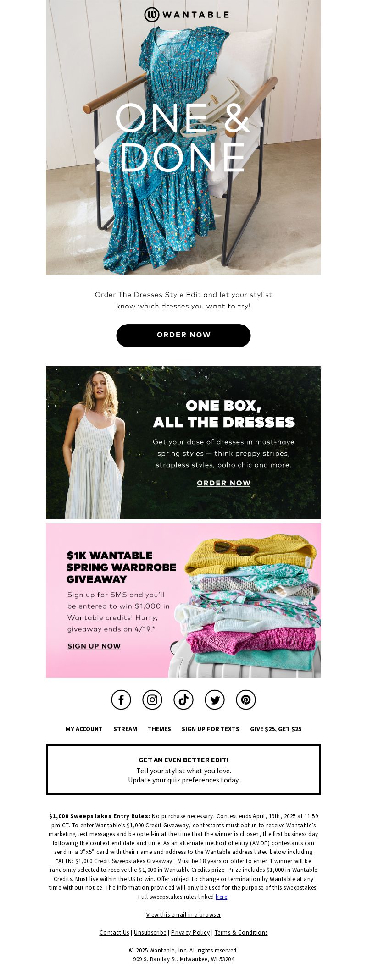Image resolution: width=367 pixels, height=980 pixels.
Task: Open the Twitter bird icon
Action: 215,699
